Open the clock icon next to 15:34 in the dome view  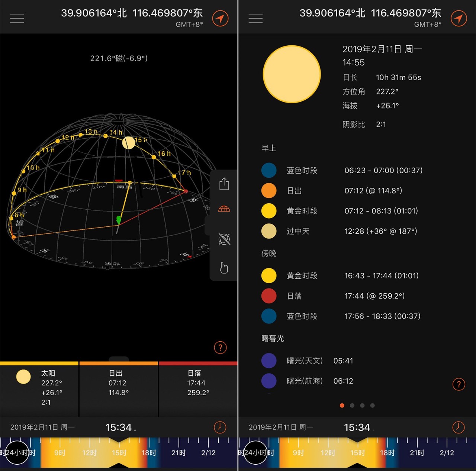pos(220,427)
